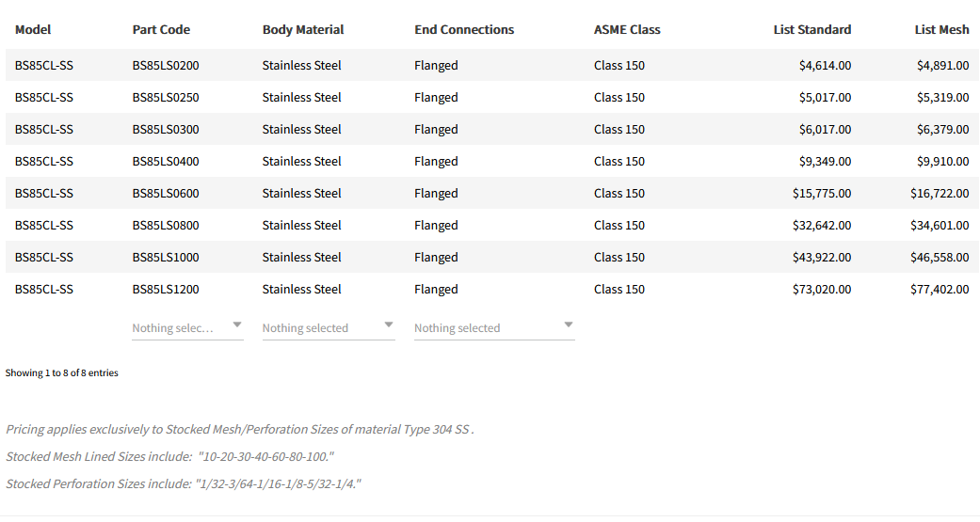Click the $4,614.00 List Standard price
Image resolution: width=980 pixels, height=522 pixels.
pos(825,65)
